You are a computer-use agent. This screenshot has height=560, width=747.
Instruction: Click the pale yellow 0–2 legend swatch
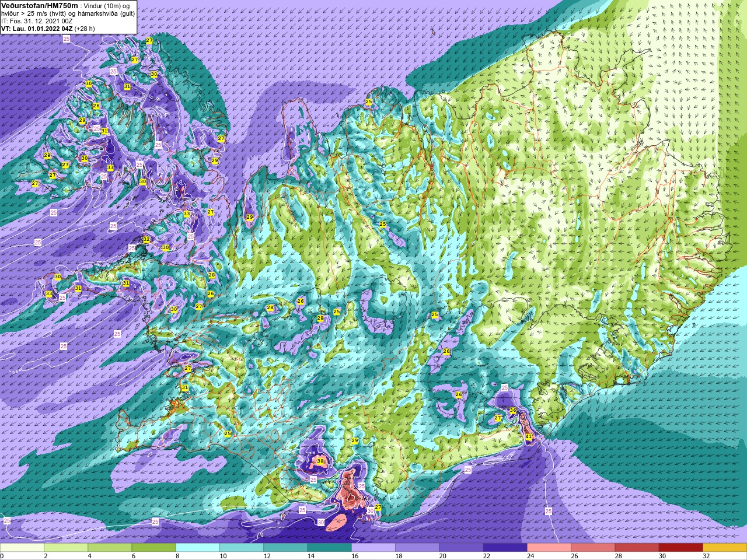[x=22, y=548]
